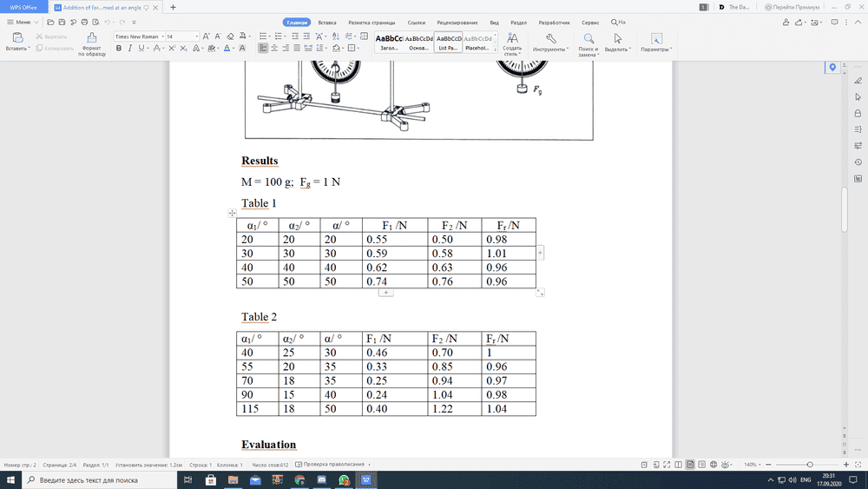The width and height of the screenshot is (868, 489).
Task: Toggle bold formatting
Action: [x=119, y=49]
